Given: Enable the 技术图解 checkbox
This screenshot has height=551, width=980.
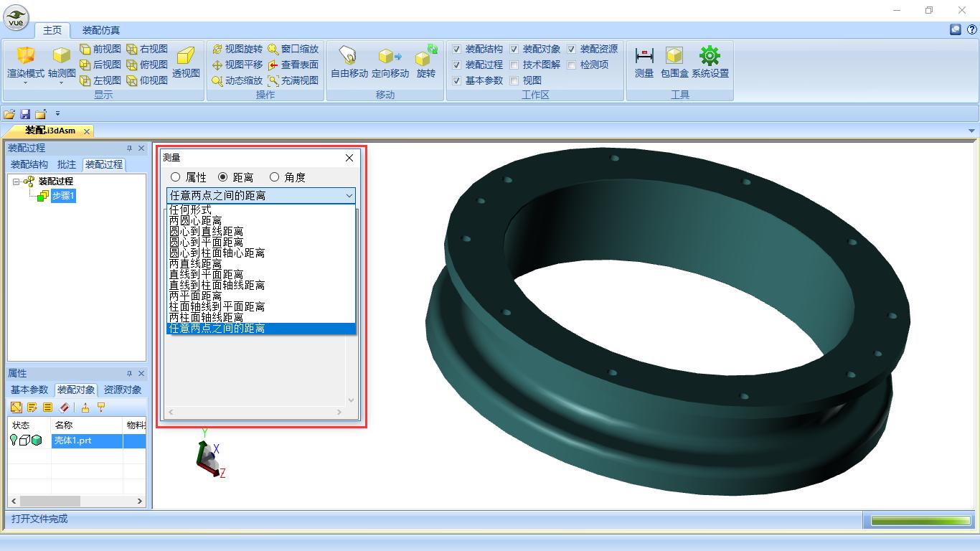Looking at the screenshot, I should point(514,65).
